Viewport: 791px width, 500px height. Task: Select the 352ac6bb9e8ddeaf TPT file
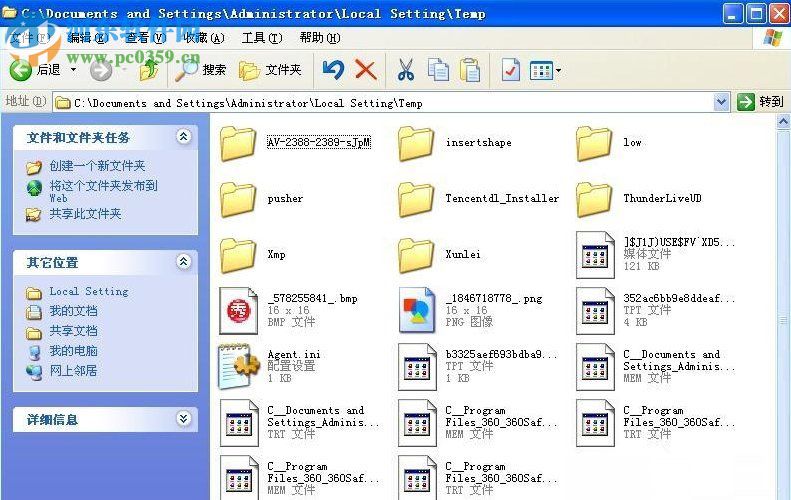(x=656, y=311)
